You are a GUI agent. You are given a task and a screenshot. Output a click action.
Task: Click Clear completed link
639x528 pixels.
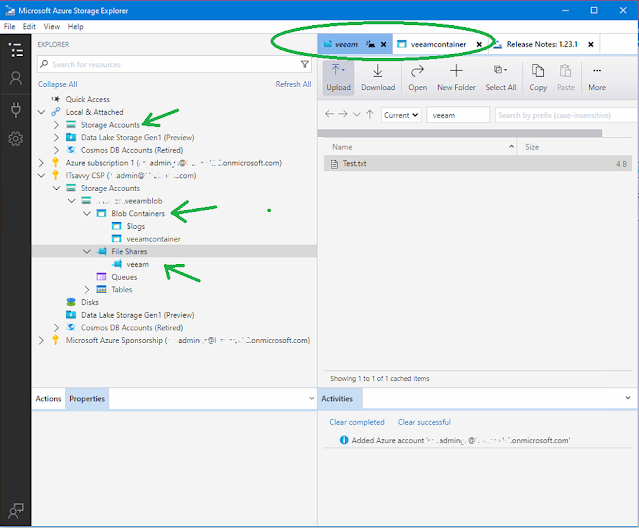357,422
